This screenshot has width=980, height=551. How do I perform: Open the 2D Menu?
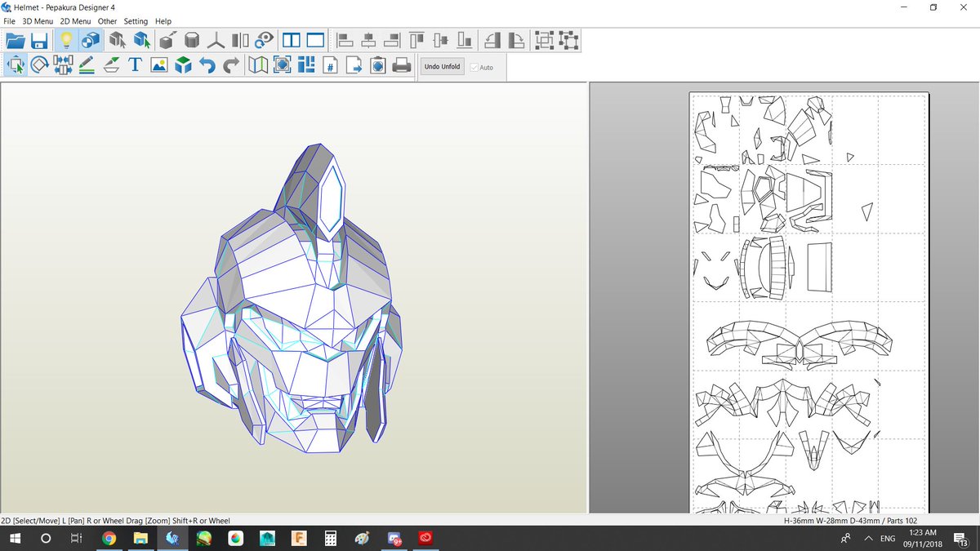75,21
